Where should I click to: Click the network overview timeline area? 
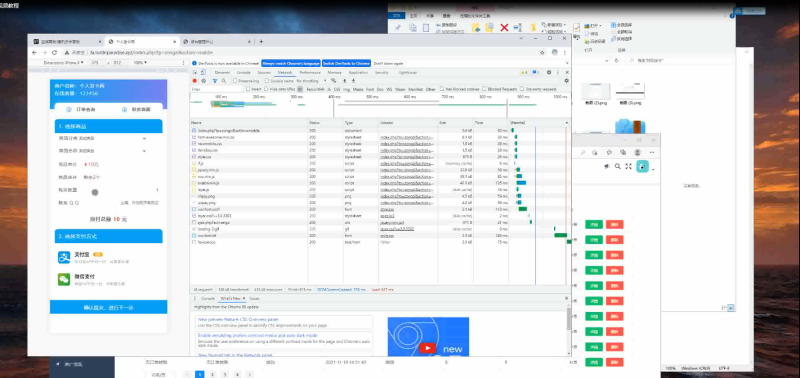point(380,106)
